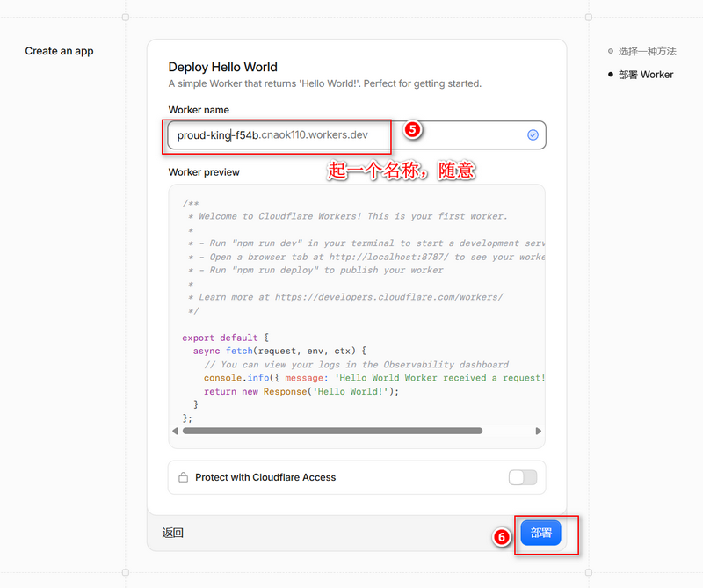703x588 pixels.
Task: Click the blue 部署 deploy button
Action: click(540, 533)
